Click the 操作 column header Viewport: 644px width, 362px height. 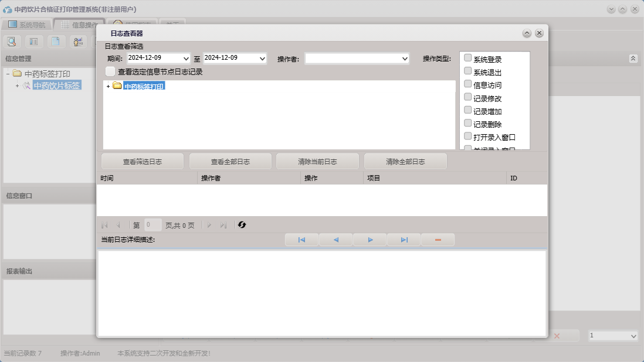point(332,178)
